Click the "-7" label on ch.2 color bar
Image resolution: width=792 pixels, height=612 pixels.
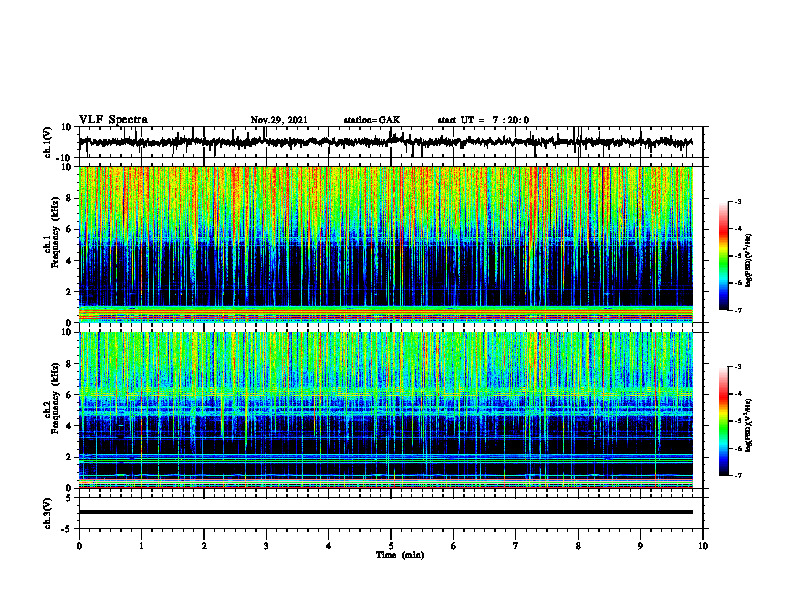(737, 475)
